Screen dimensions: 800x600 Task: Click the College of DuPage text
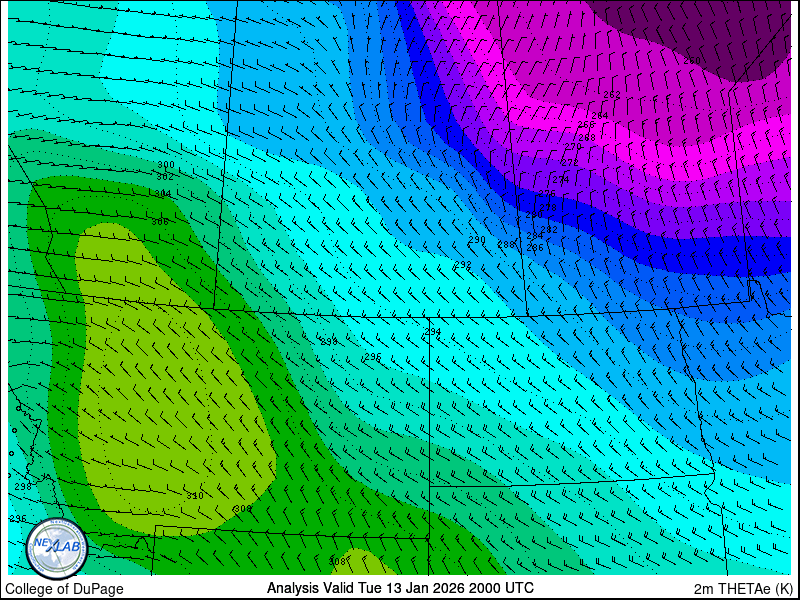tap(64, 589)
